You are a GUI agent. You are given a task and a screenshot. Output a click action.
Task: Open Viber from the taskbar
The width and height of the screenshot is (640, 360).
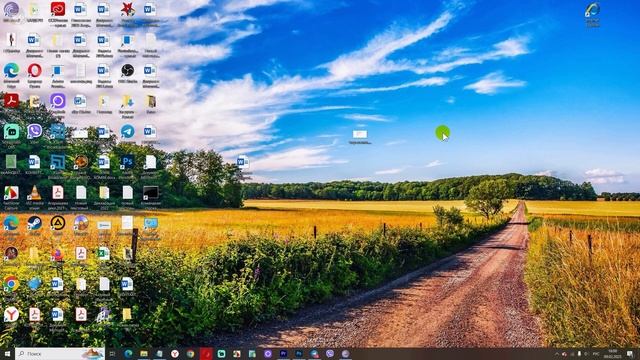click(330, 354)
